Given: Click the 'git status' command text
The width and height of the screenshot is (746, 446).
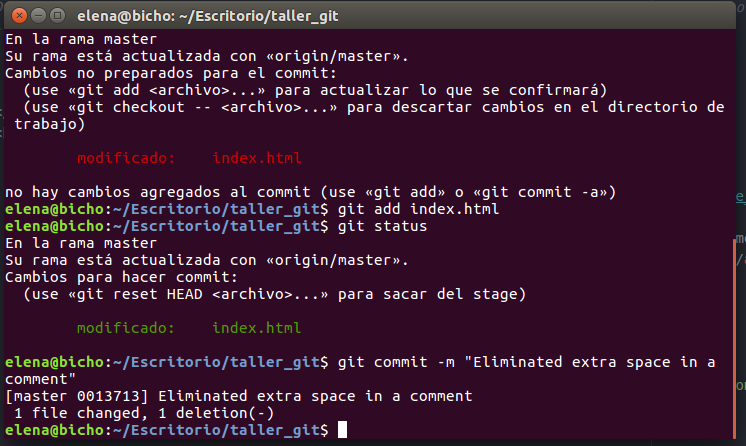Looking at the screenshot, I should [x=383, y=226].
